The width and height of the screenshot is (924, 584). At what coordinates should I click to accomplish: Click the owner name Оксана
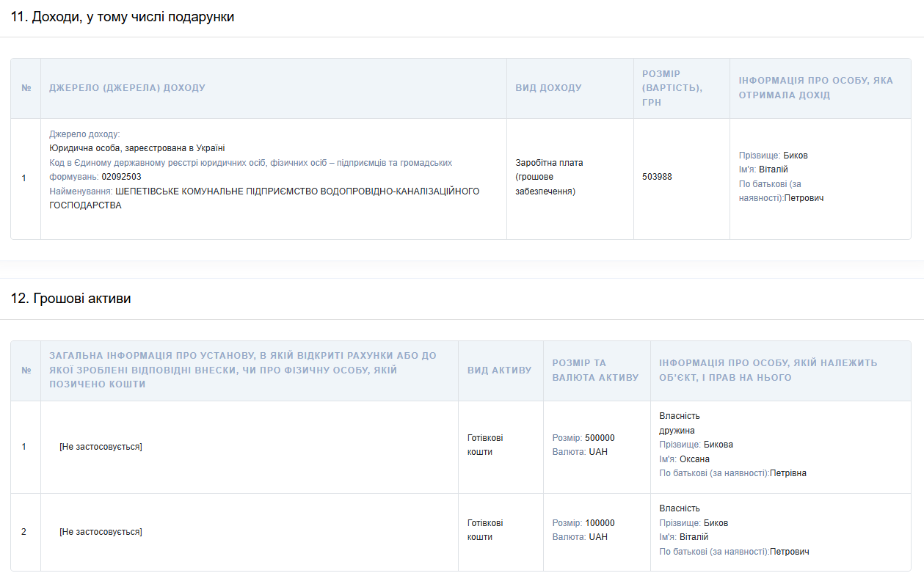pyautogui.click(x=694, y=459)
